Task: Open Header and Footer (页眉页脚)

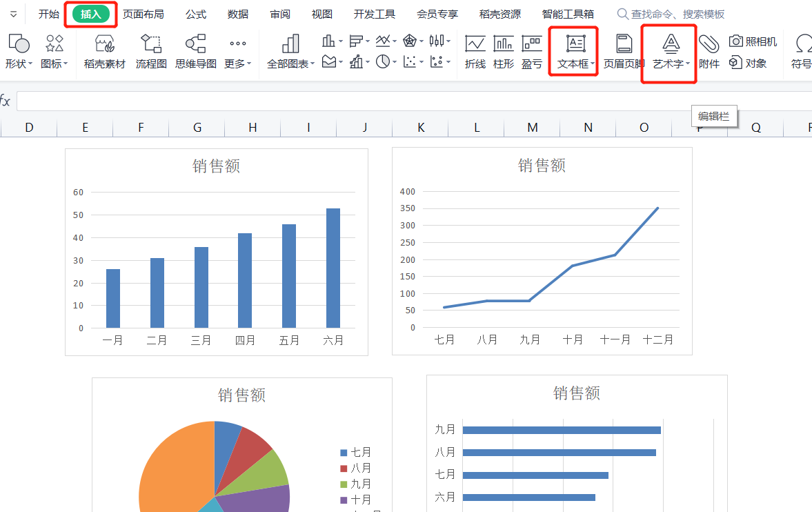Action: coord(624,51)
